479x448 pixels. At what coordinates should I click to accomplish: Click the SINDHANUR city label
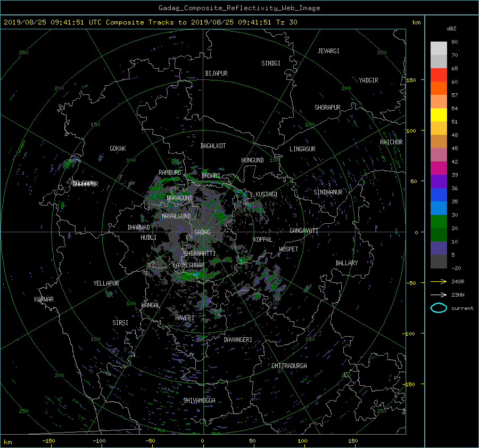(328, 192)
